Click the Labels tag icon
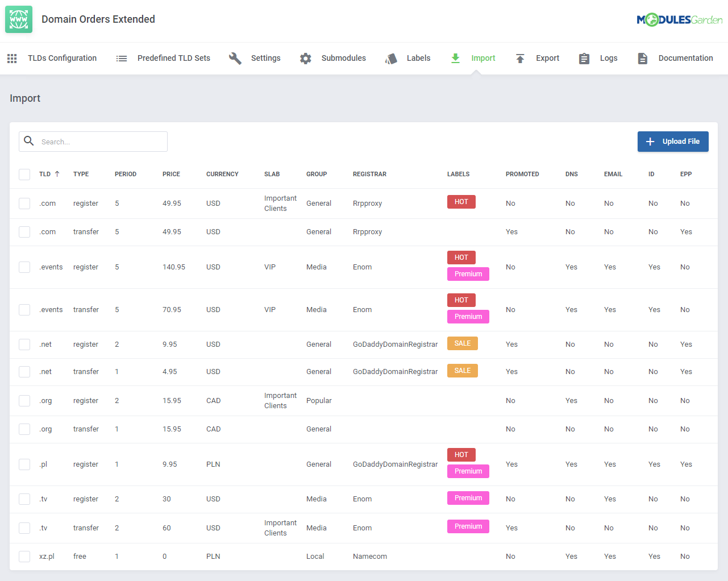Image resolution: width=728 pixels, height=581 pixels. tap(391, 59)
